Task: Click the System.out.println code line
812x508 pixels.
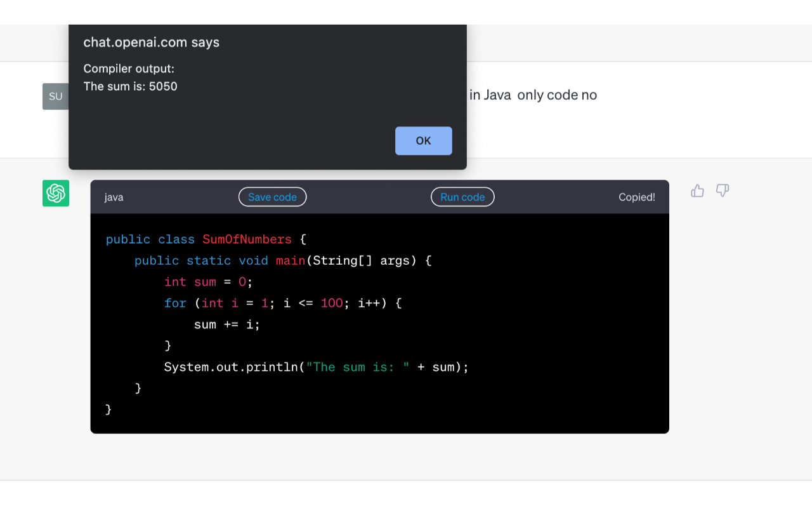Action: (317, 367)
